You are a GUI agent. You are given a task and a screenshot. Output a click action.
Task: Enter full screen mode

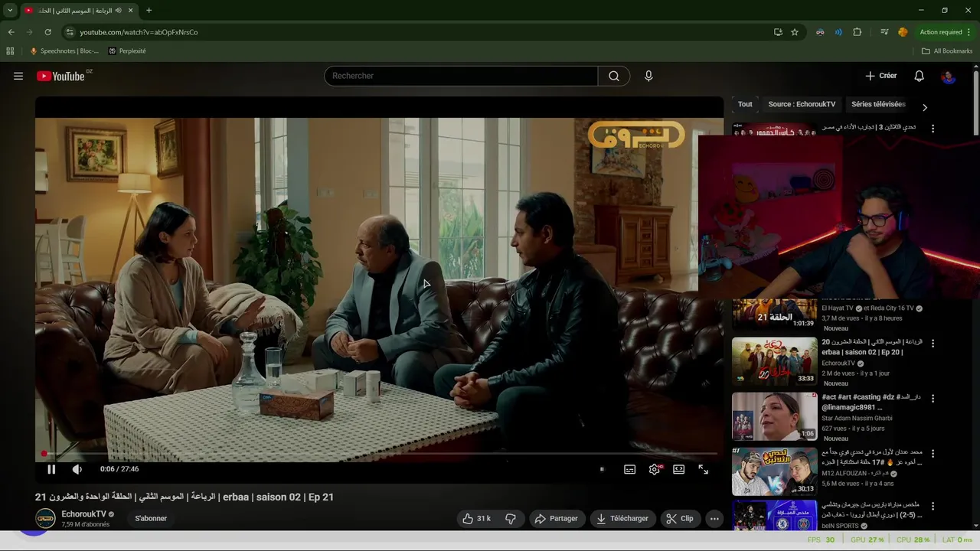click(x=703, y=469)
